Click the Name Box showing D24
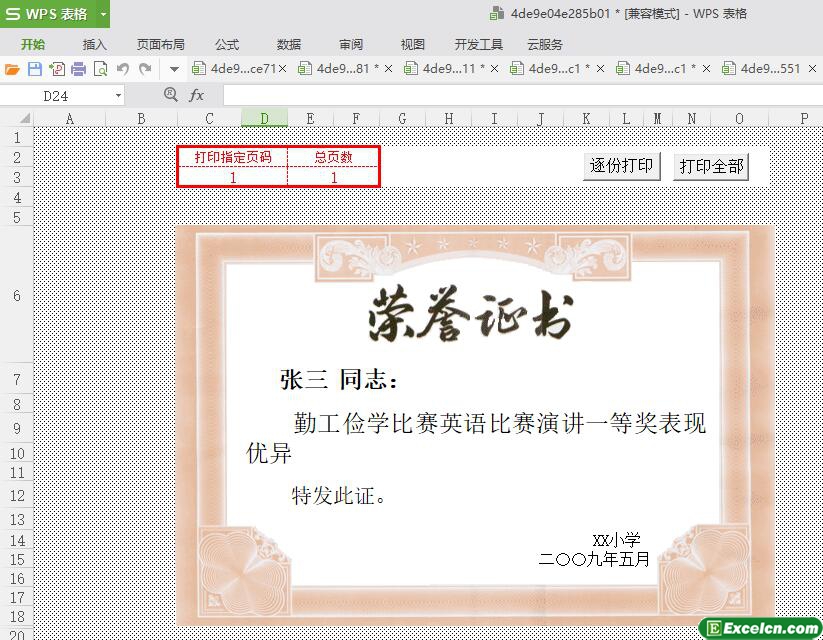This screenshot has width=823, height=640. point(56,96)
